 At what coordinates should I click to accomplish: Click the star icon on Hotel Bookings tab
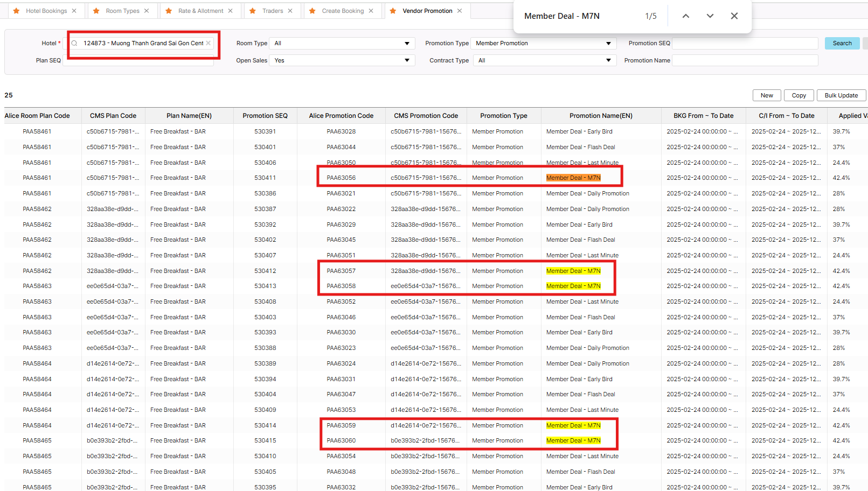click(16, 11)
